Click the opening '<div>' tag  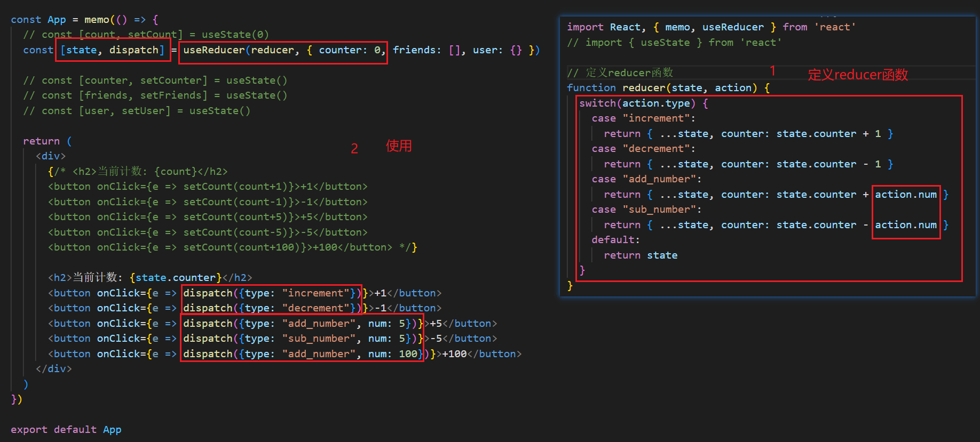point(51,156)
